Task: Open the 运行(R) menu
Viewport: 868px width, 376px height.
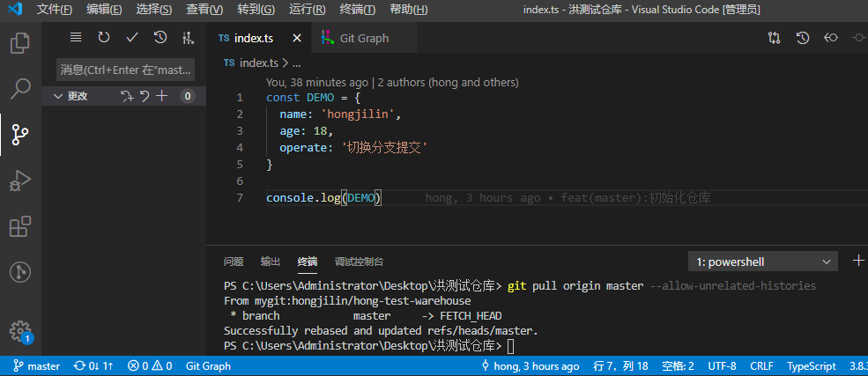Action: tap(308, 10)
